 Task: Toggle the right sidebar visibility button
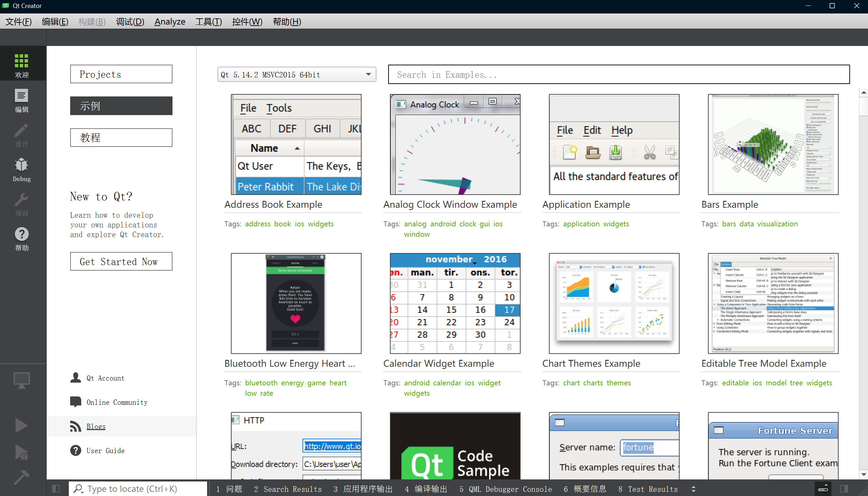point(844,488)
